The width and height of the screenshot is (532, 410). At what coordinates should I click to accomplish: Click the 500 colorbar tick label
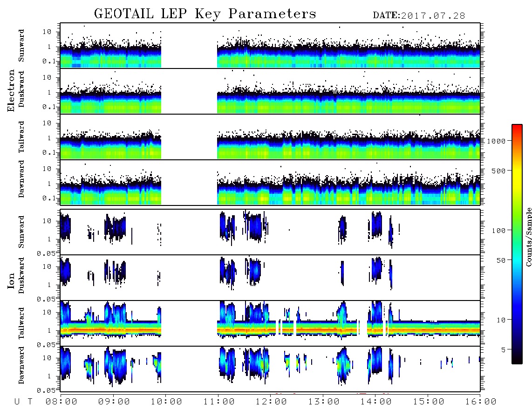(x=498, y=171)
